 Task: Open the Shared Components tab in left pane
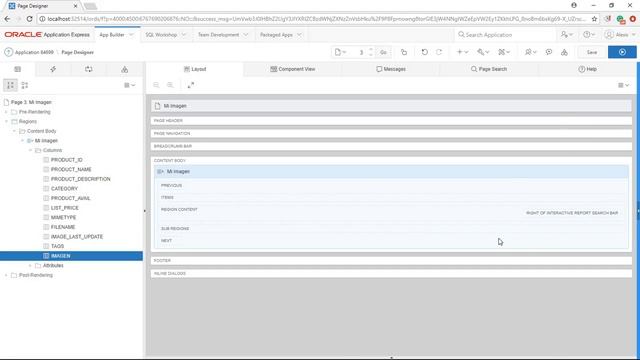click(x=124, y=69)
